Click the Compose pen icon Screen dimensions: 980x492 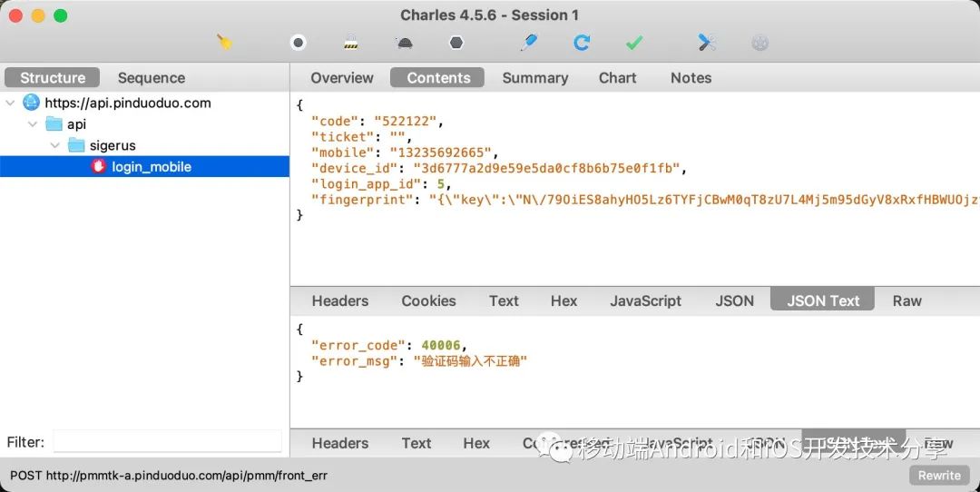(x=529, y=43)
